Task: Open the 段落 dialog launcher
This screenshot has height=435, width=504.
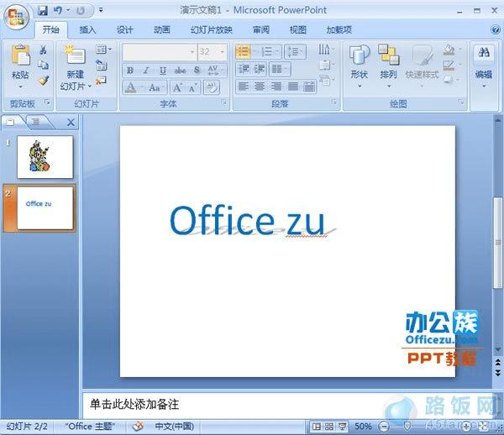Action: [334, 102]
